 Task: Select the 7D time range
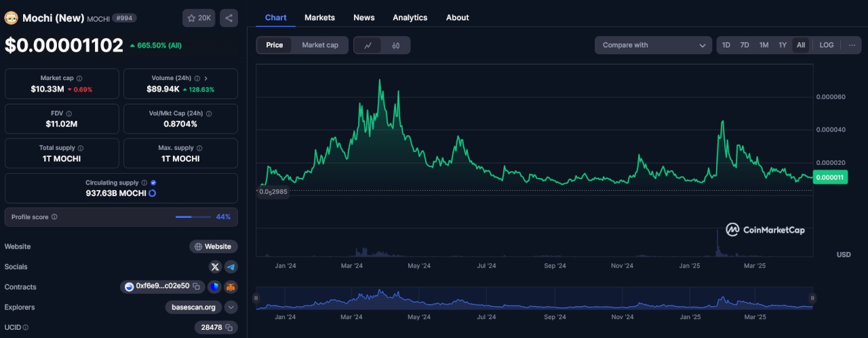745,45
